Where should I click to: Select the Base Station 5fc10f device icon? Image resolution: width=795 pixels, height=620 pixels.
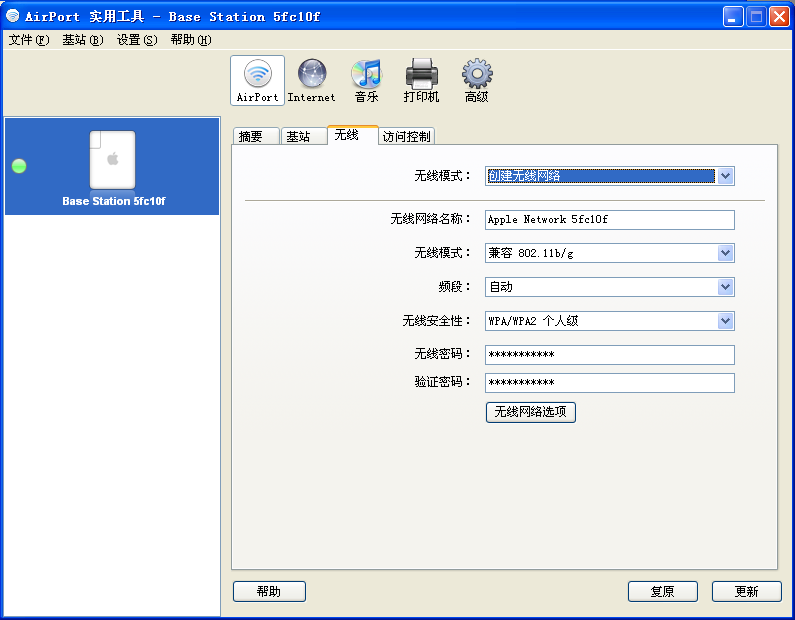[113, 160]
